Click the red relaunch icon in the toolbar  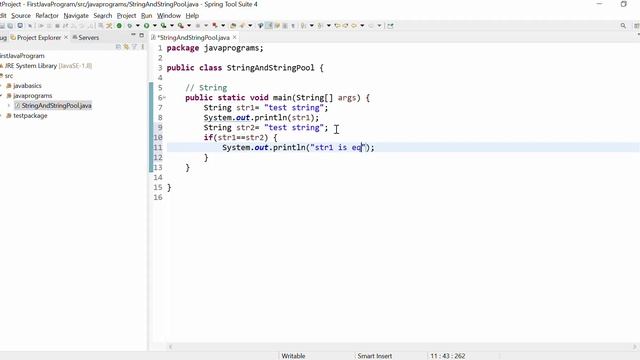215,26
